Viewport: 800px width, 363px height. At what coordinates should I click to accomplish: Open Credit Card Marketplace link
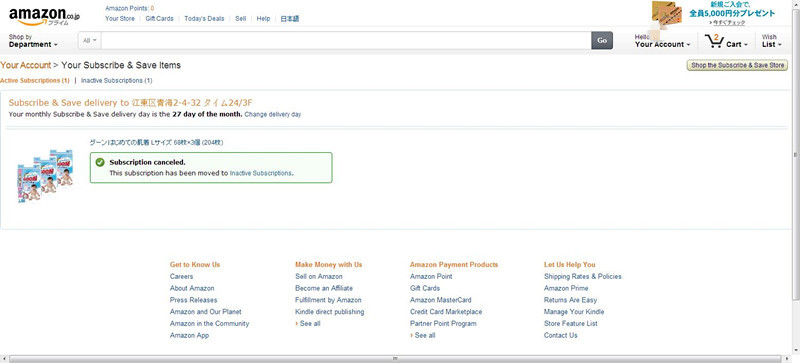pos(446,311)
